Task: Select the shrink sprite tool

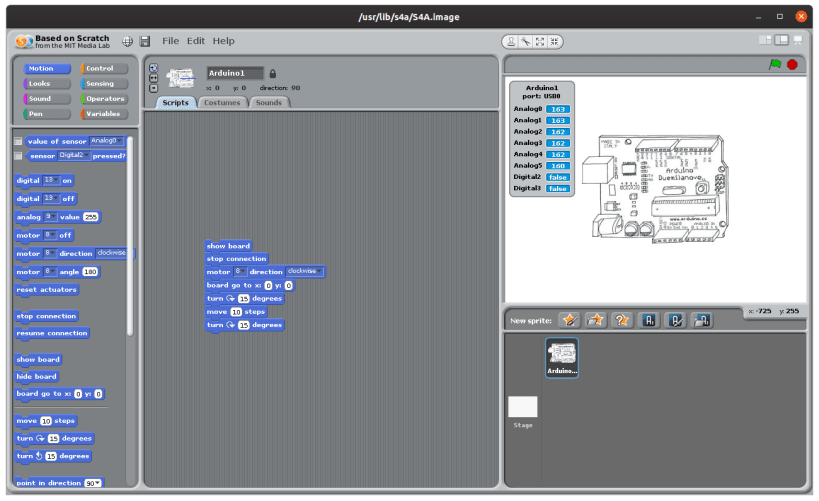Action: point(555,42)
